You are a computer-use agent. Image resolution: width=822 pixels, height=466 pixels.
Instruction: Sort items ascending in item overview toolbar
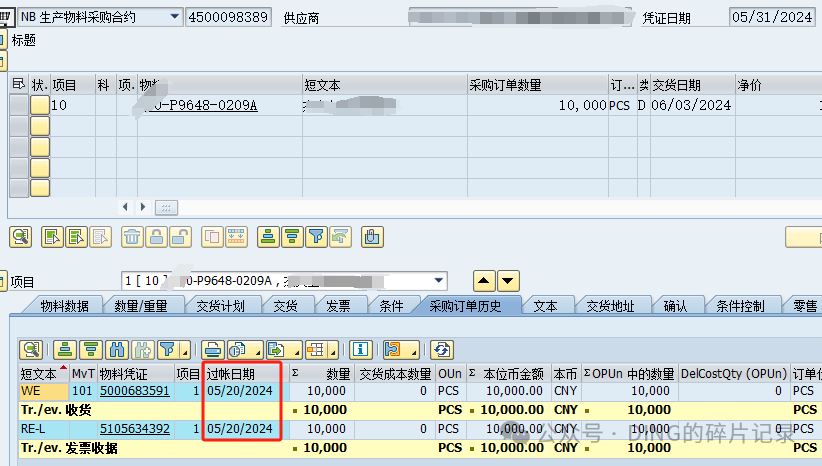coord(268,237)
